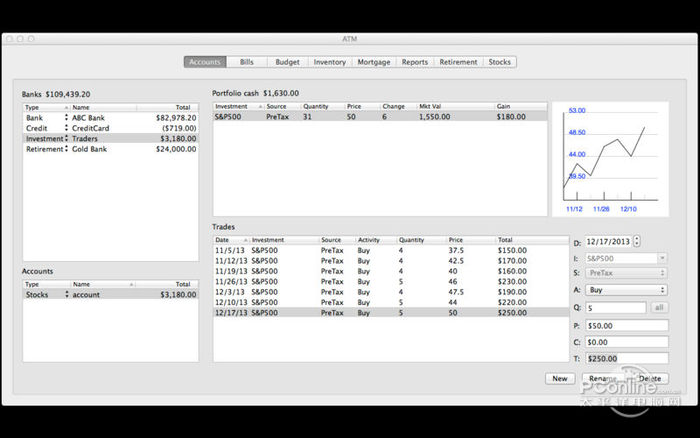Select the Gold Bank retirement row
Image resolution: width=700 pixels, height=438 pixels.
111,149
